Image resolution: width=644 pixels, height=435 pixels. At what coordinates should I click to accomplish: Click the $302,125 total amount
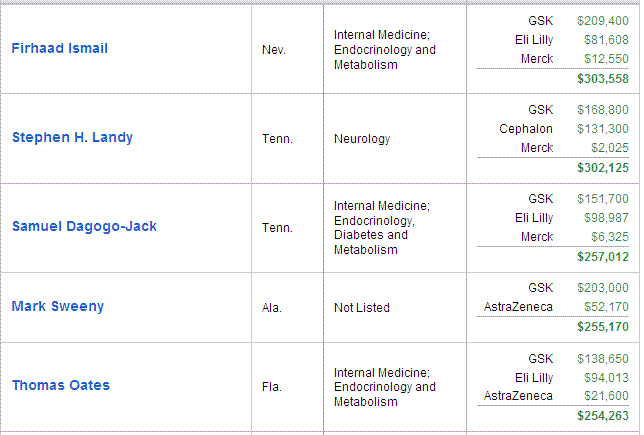[603, 167]
